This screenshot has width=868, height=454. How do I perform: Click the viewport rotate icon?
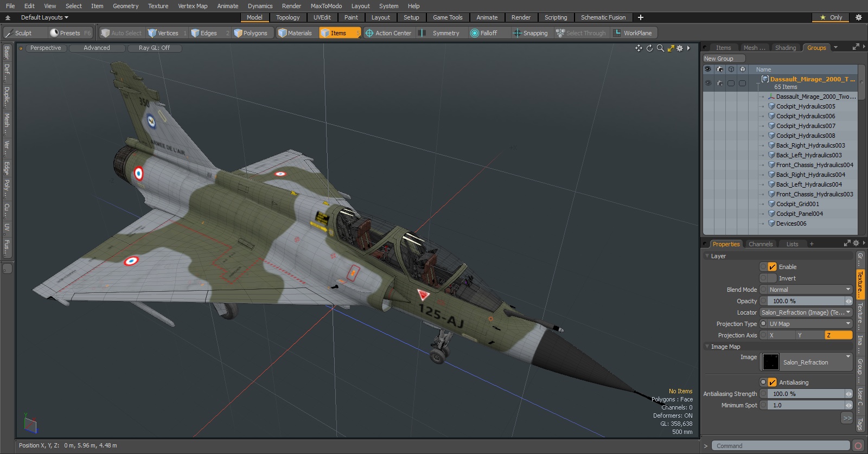pos(649,48)
